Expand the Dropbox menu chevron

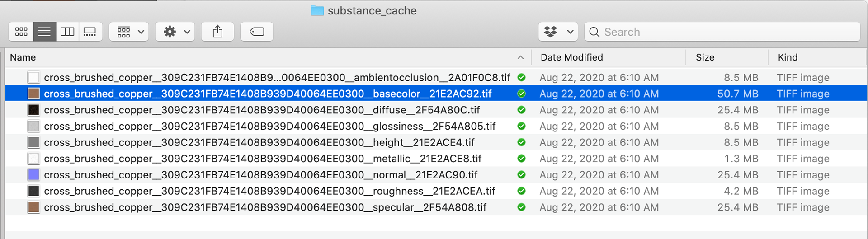click(x=570, y=32)
